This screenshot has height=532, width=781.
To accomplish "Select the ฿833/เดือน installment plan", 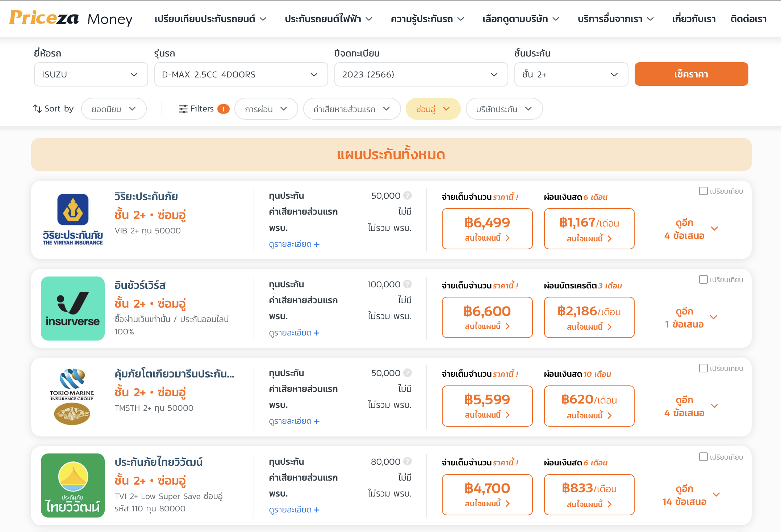I will pyautogui.click(x=589, y=495).
